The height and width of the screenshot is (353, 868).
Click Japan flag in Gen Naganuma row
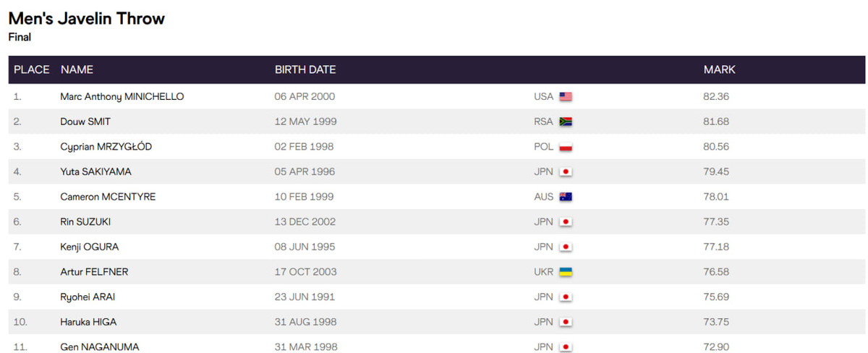[x=566, y=347]
